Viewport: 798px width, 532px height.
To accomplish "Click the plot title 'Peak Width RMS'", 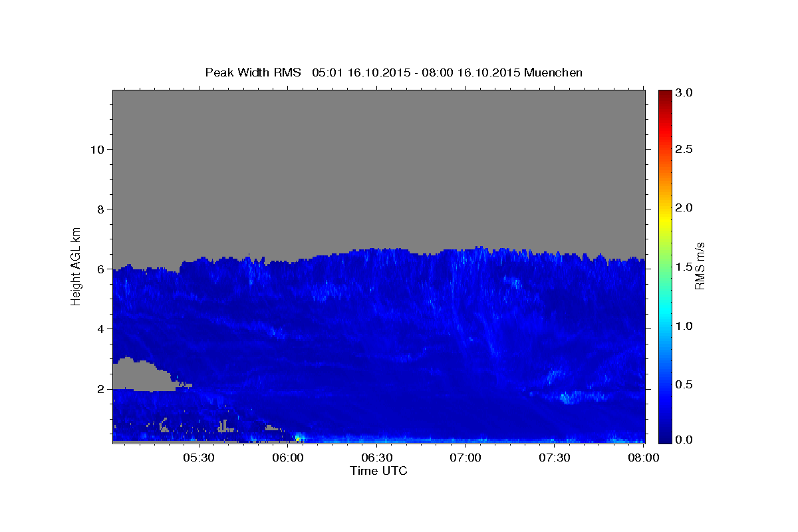I will tap(253, 72).
